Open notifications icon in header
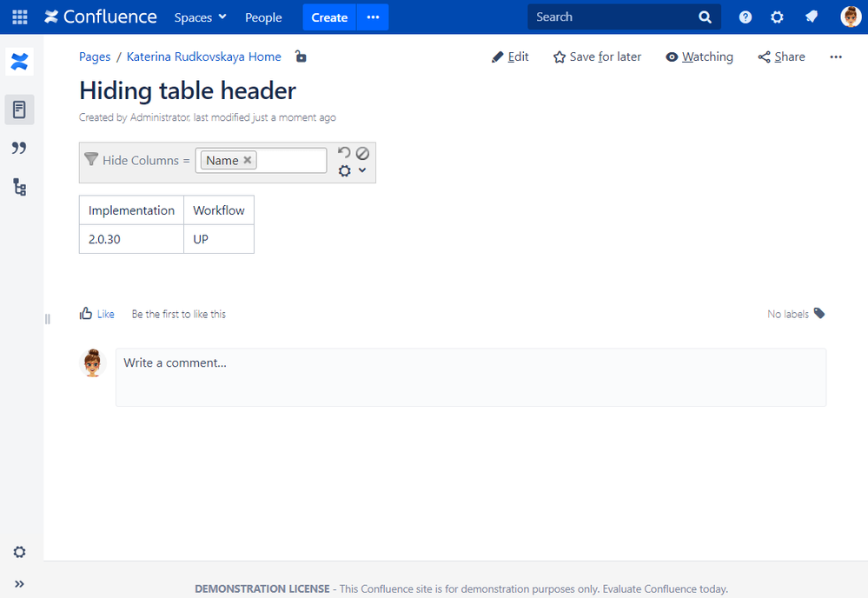This screenshot has width=868, height=598. (812, 17)
